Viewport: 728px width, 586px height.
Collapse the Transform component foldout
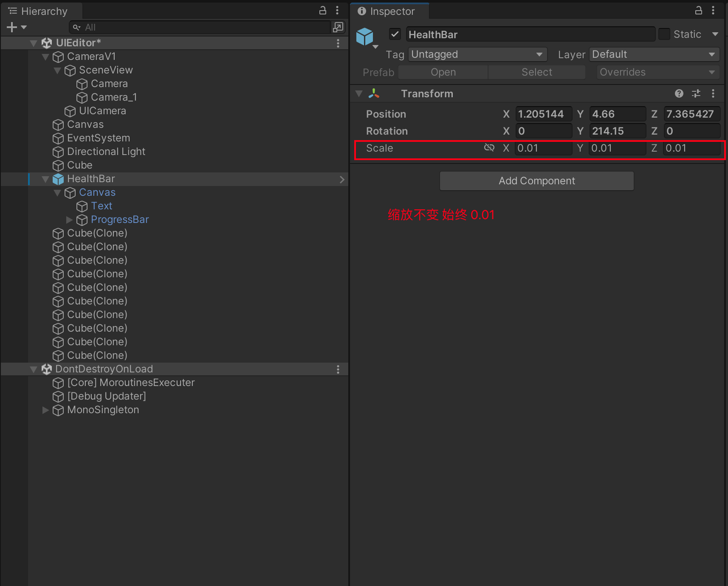pyautogui.click(x=359, y=93)
